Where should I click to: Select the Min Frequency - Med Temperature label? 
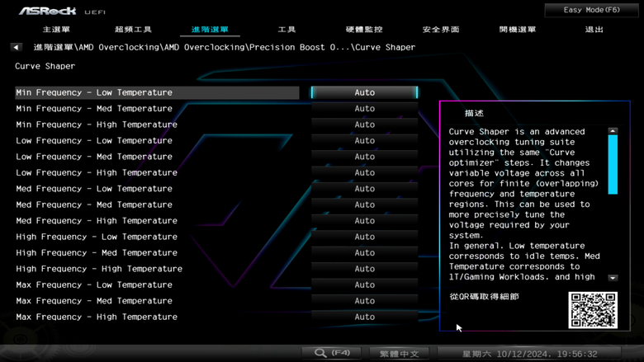pos(94,109)
